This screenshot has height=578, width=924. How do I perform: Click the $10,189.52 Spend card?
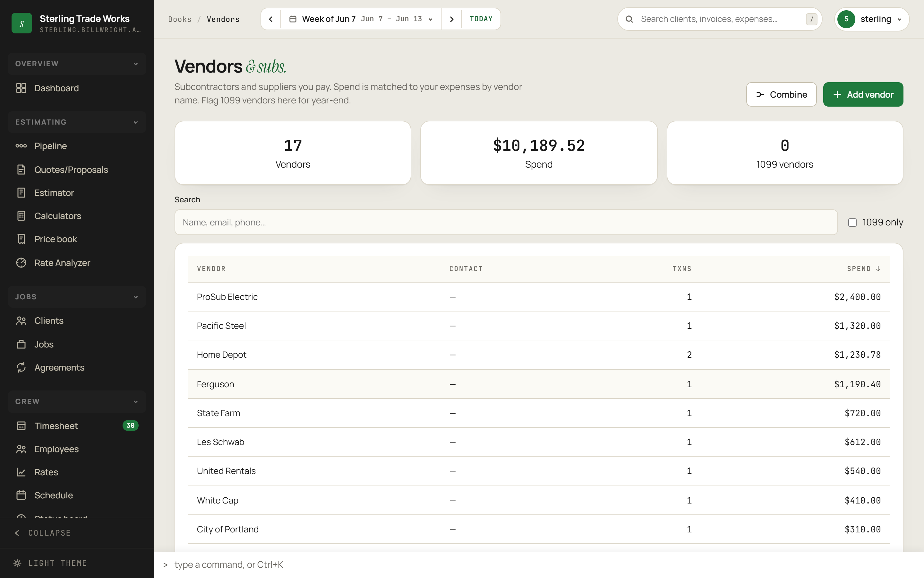538,153
